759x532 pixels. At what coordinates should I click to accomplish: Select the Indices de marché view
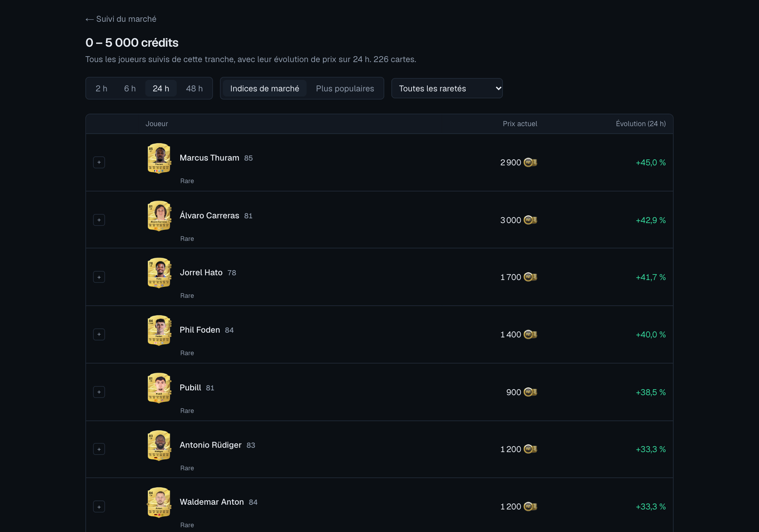point(265,89)
